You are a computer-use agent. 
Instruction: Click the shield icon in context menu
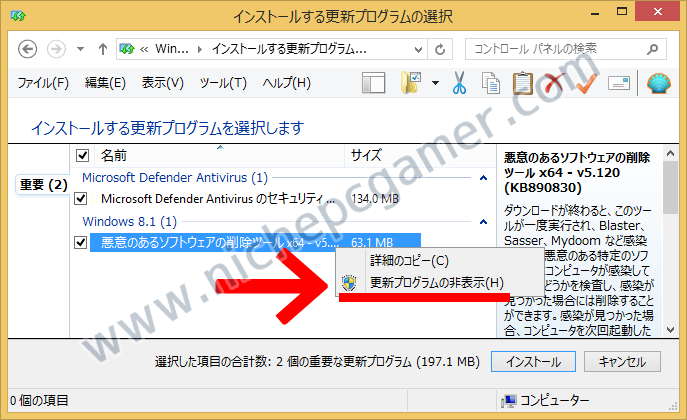tap(349, 283)
